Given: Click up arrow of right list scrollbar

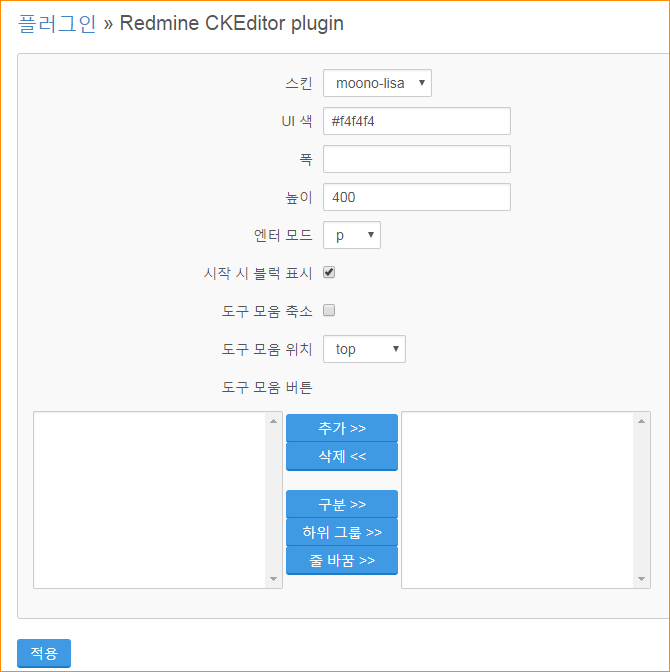Looking at the screenshot, I should pyautogui.click(x=641, y=421).
